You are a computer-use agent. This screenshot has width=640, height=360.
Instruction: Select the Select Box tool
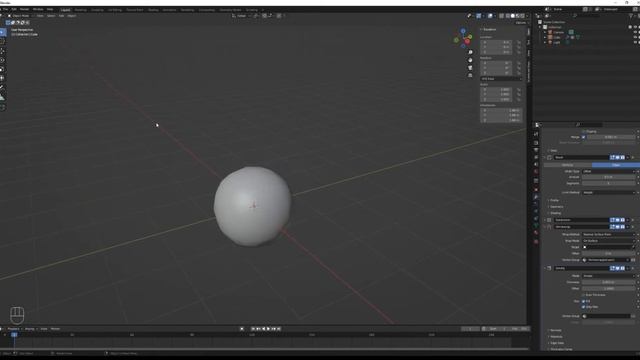point(2,32)
